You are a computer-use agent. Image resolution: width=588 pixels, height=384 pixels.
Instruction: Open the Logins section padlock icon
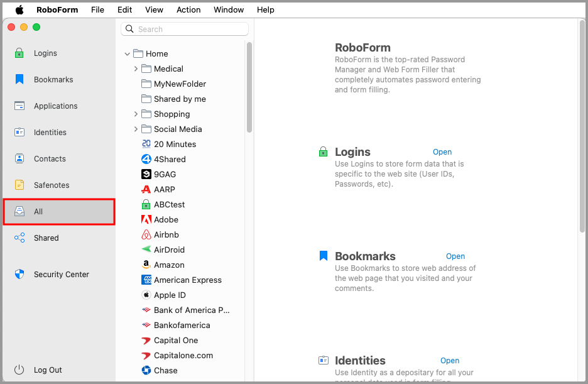[x=19, y=53]
